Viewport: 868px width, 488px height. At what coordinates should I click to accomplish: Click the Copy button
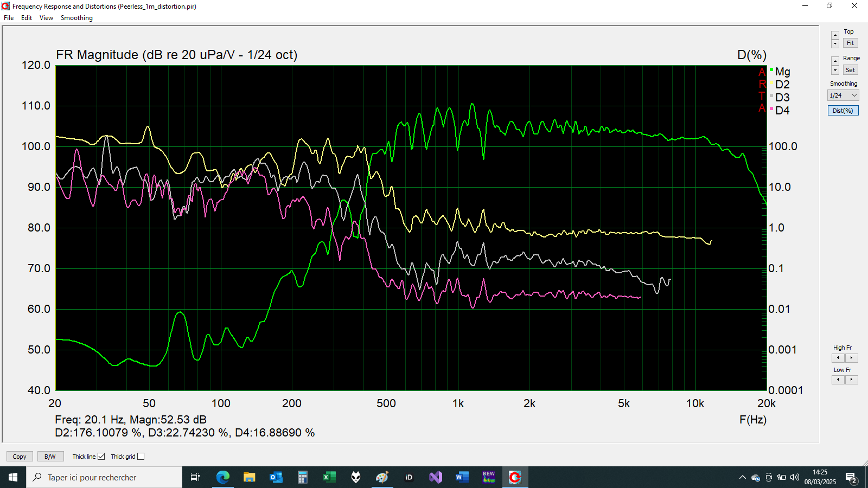click(20, 457)
